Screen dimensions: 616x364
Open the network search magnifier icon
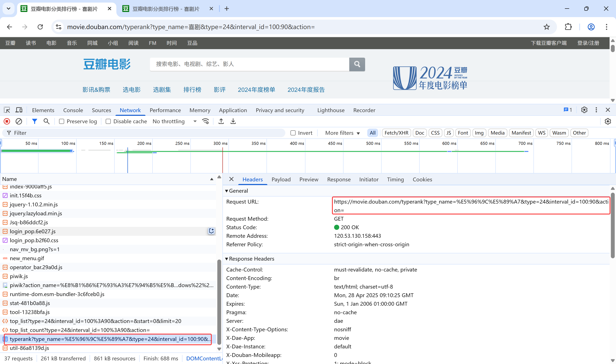coord(46,121)
